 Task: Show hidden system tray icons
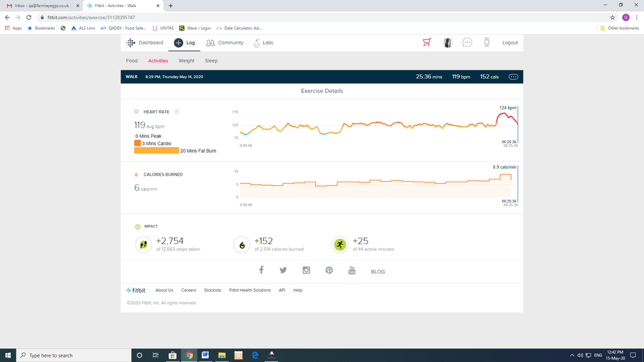pyautogui.click(x=572, y=356)
